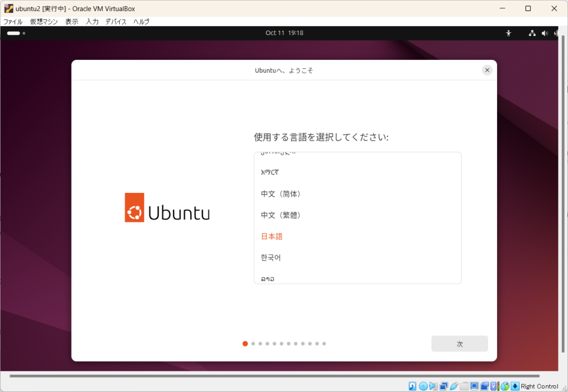The width and height of the screenshot is (568, 392).
Task: Click the horizontal scrollbar below the VM display
Action: 275,376
